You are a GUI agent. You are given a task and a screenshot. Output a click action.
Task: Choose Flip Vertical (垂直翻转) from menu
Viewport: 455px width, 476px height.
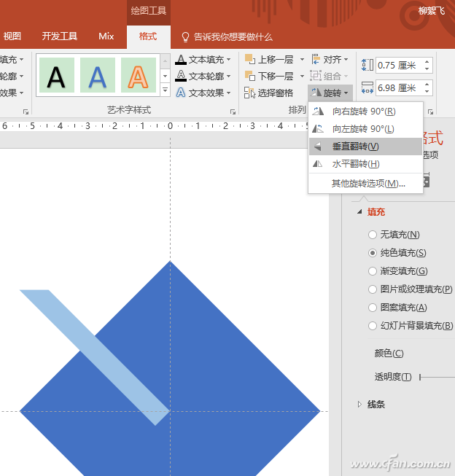pos(355,147)
